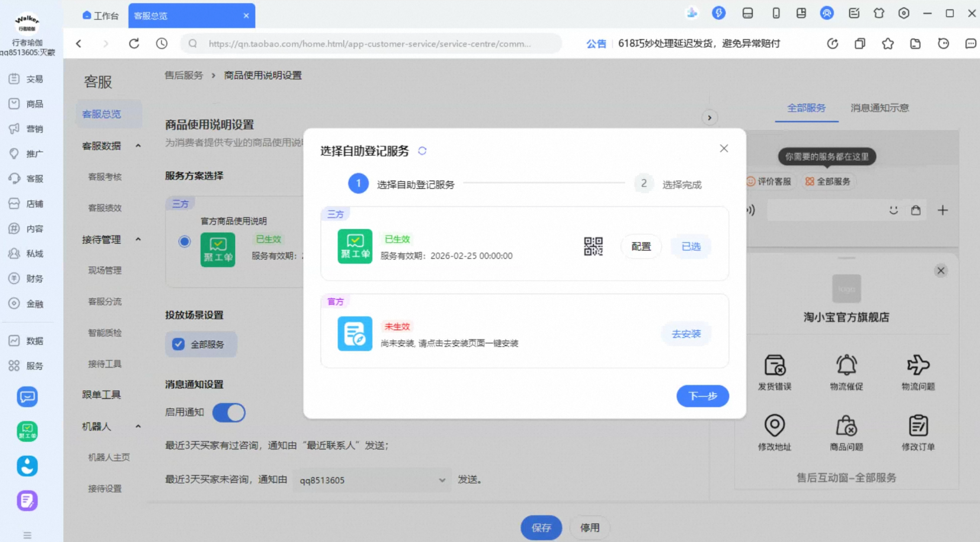
Task: Open the 商品 sidebar section
Action: click(x=26, y=104)
